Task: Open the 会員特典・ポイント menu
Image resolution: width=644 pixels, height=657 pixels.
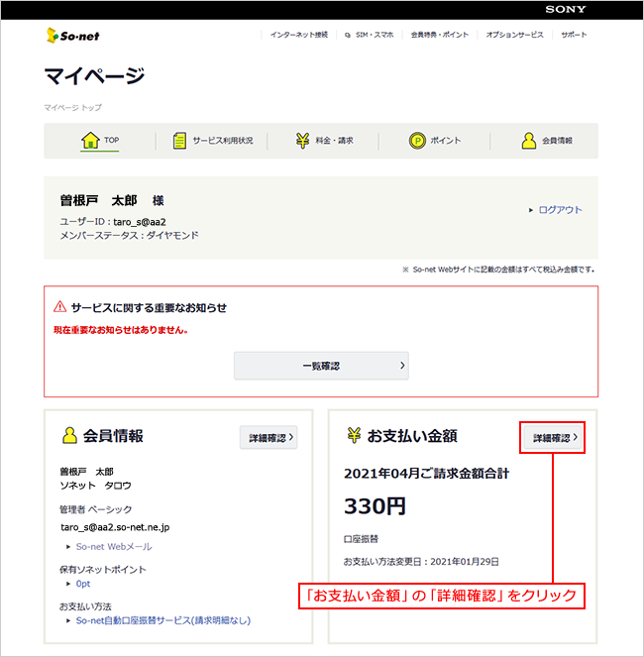Action: coord(440,35)
